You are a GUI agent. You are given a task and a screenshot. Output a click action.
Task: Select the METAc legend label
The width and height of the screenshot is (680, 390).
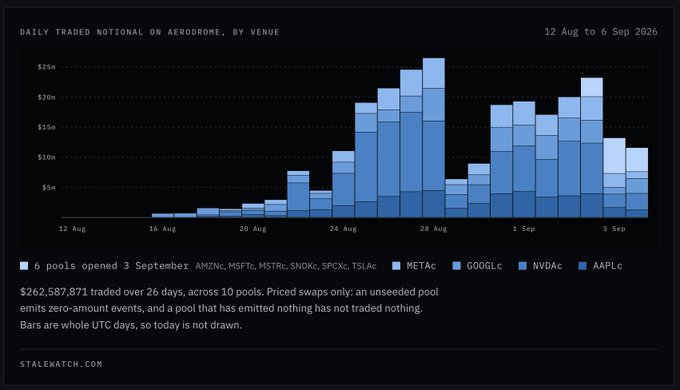point(421,266)
